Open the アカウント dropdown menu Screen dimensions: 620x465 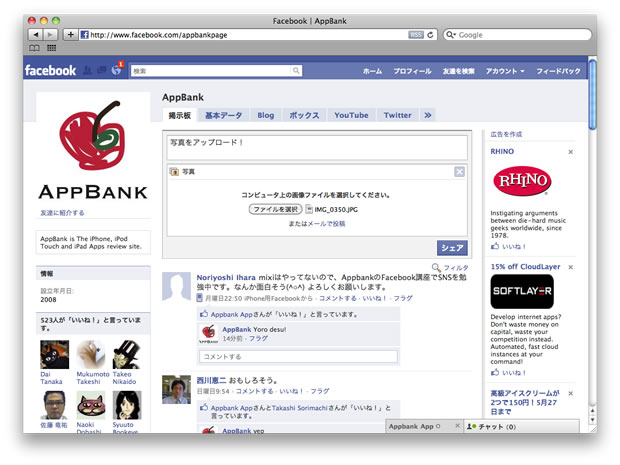pyautogui.click(x=505, y=71)
